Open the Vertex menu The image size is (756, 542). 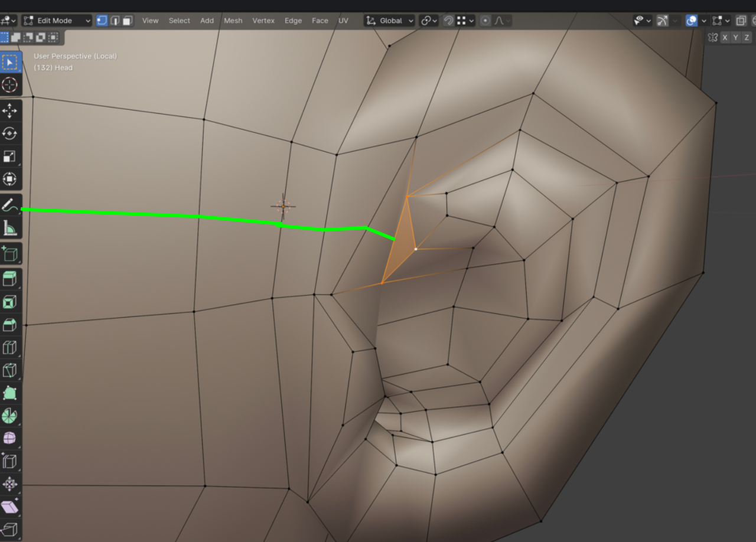tap(263, 21)
